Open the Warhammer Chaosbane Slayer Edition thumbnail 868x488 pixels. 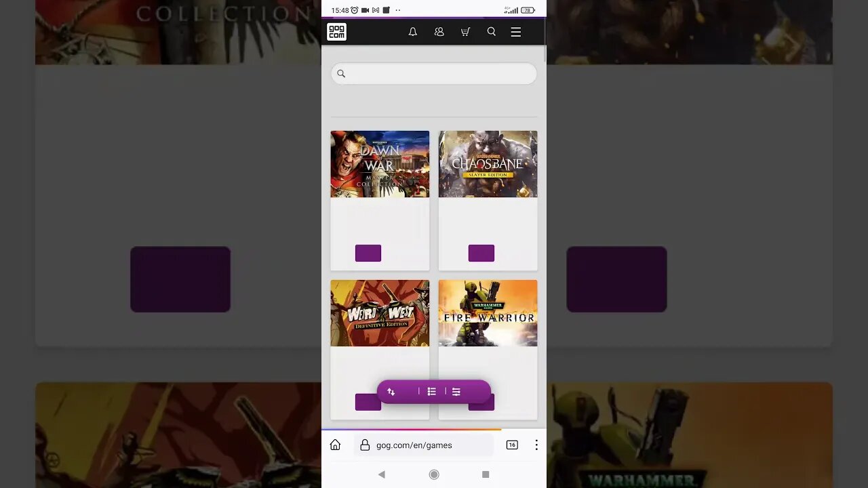[x=488, y=164]
